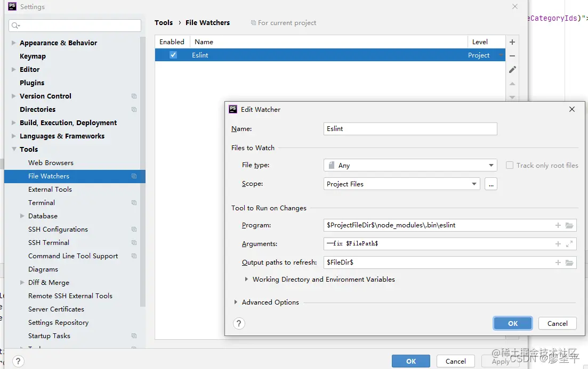Click the watcher Name input field
Image resolution: width=588 pixels, height=369 pixels.
tap(410, 129)
